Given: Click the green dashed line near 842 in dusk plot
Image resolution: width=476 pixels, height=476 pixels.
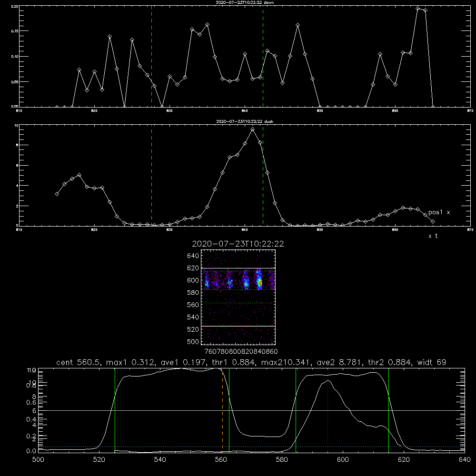Looking at the screenshot, I should click(263, 175).
